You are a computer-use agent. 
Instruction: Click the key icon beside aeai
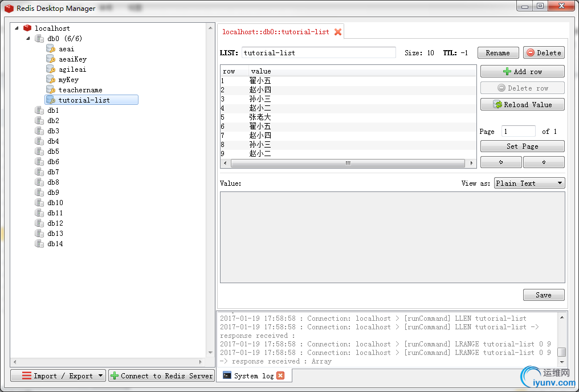click(x=51, y=49)
